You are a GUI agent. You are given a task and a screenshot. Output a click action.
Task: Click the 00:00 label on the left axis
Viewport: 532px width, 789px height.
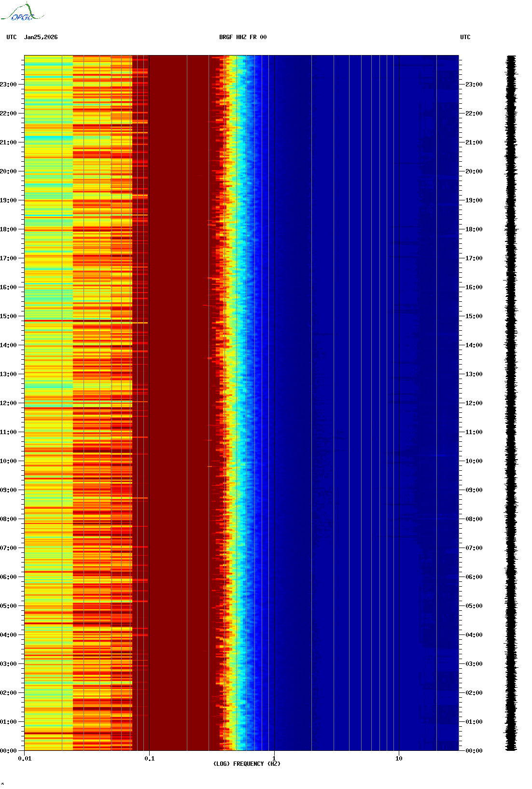pyautogui.click(x=8, y=751)
